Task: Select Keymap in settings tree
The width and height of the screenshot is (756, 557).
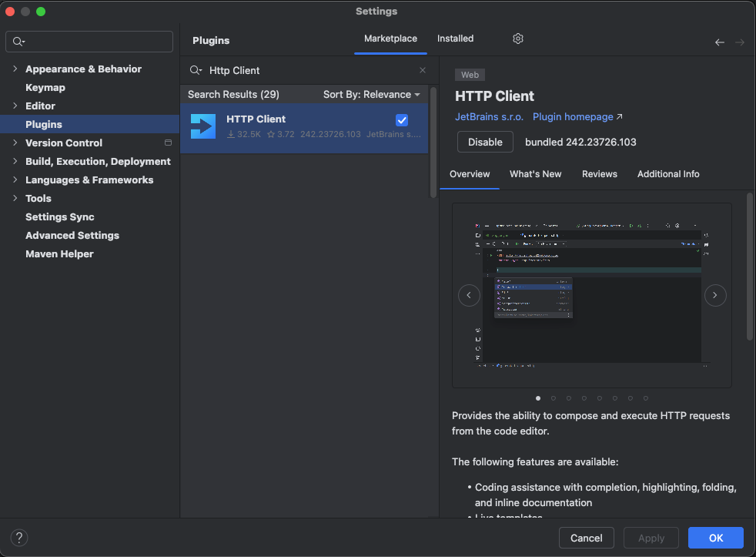Action: click(45, 87)
